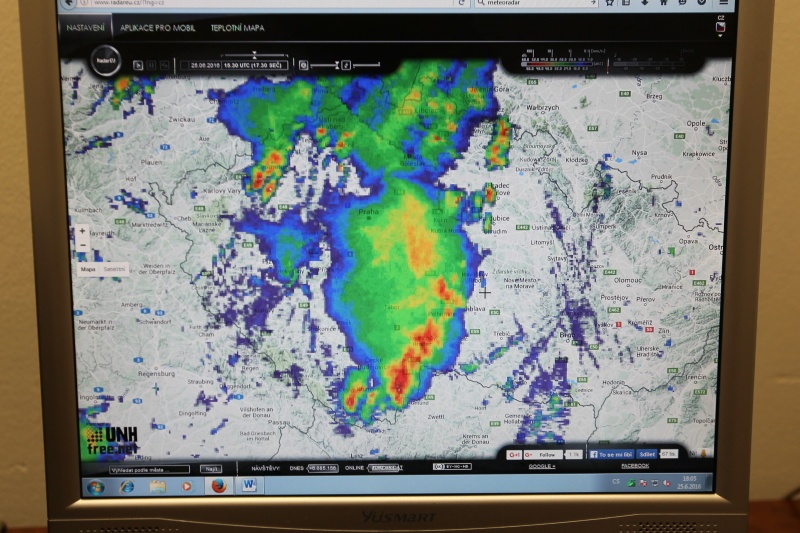This screenshot has width=800, height=533.
Task: Click the browser search box with 'meteoradar'
Action: coord(535,3)
